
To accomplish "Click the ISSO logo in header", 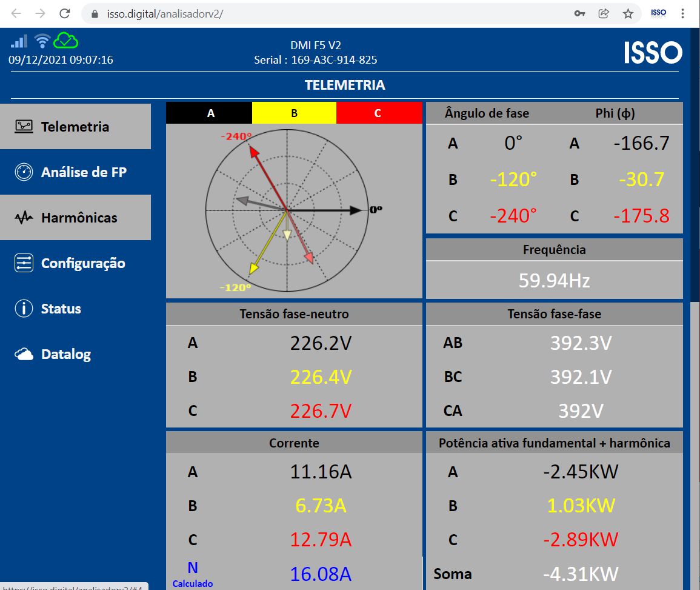I will (653, 53).
